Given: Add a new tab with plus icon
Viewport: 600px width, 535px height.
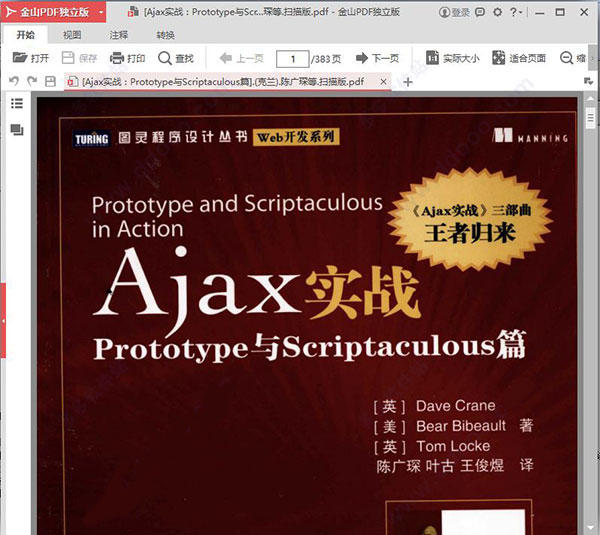Looking at the screenshot, I should (x=408, y=82).
